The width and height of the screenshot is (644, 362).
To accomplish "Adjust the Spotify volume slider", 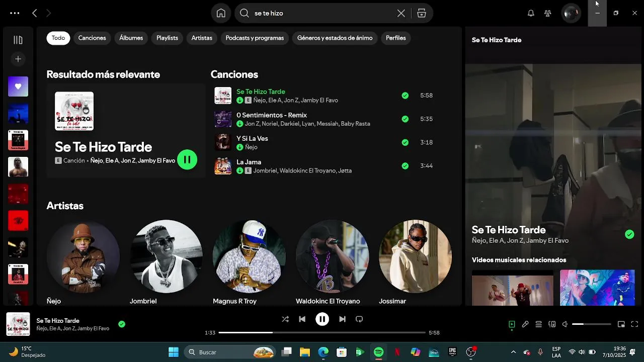I will click(592, 324).
